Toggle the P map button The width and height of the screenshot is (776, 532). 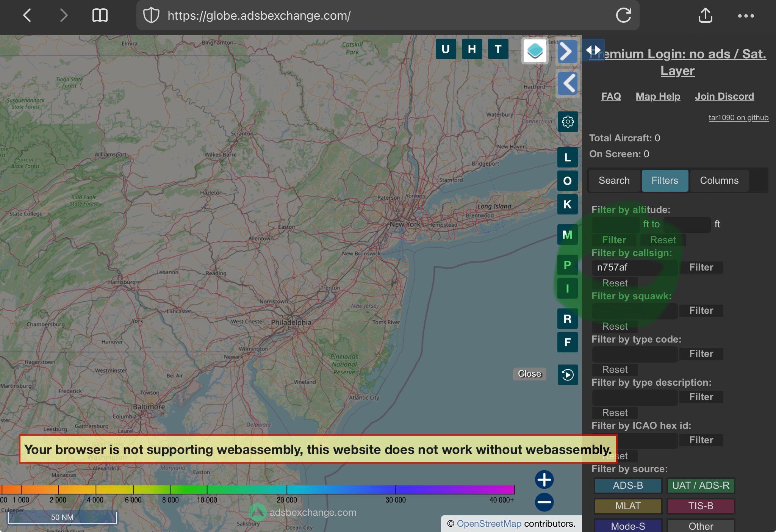click(568, 265)
